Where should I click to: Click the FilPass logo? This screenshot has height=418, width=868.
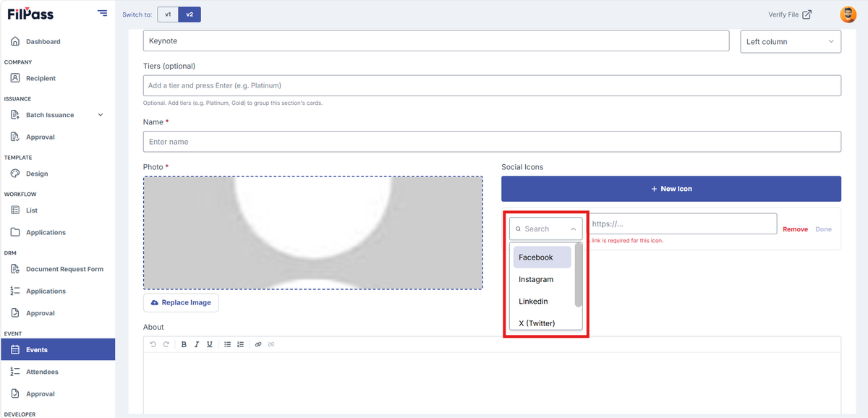[30, 14]
